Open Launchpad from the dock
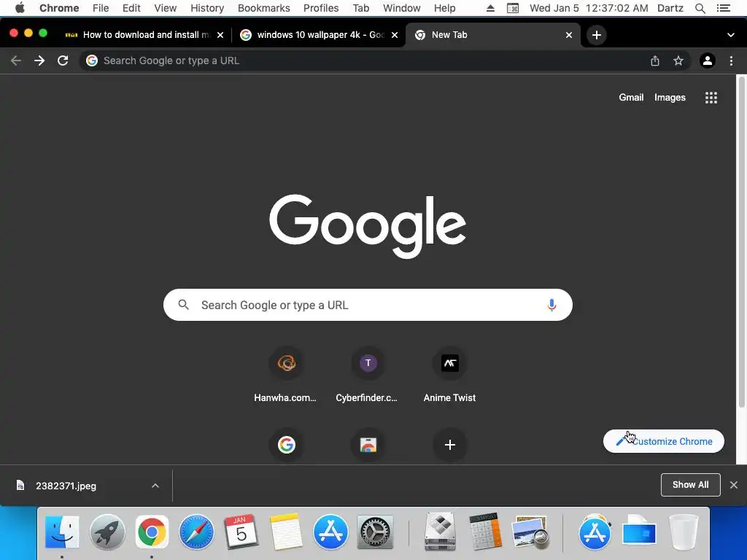The height and width of the screenshot is (560, 747). coord(107,532)
